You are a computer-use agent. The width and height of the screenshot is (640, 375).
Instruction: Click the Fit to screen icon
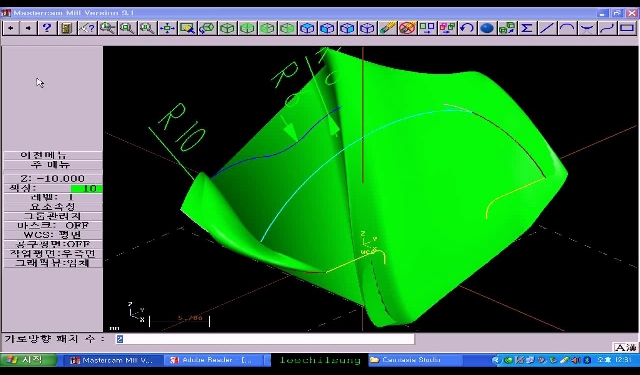[x=167, y=28]
